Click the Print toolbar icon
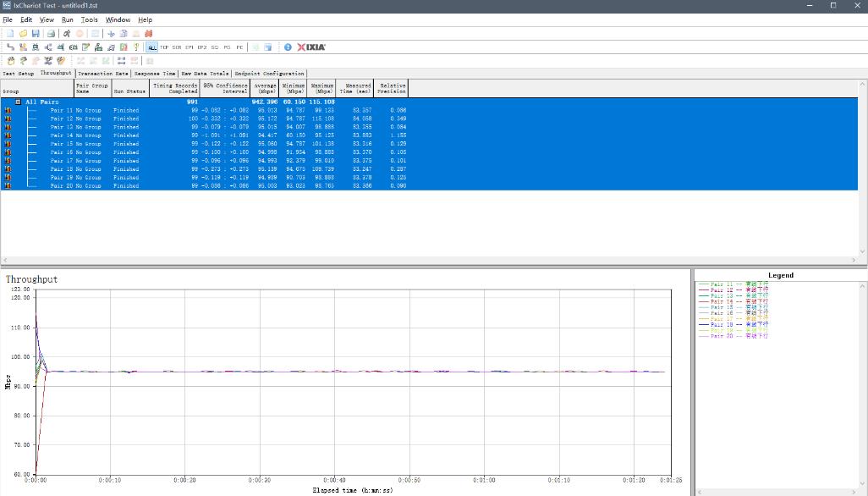 click(x=51, y=34)
